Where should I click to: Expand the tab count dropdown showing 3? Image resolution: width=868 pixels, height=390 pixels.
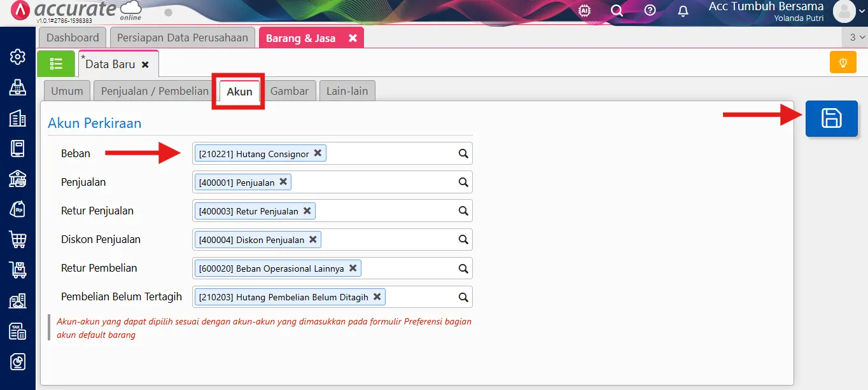[x=857, y=38]
